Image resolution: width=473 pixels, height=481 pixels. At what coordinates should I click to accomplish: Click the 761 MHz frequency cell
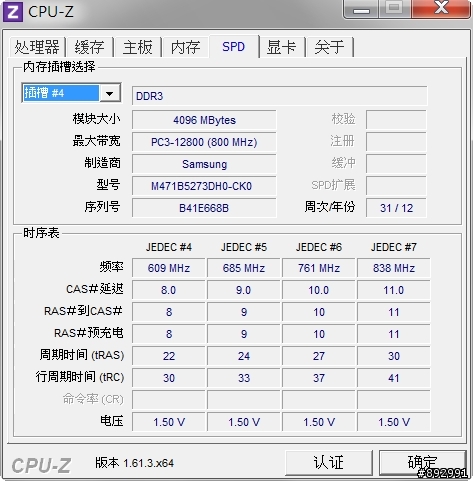pyautogui.click(x=319, y=268)
